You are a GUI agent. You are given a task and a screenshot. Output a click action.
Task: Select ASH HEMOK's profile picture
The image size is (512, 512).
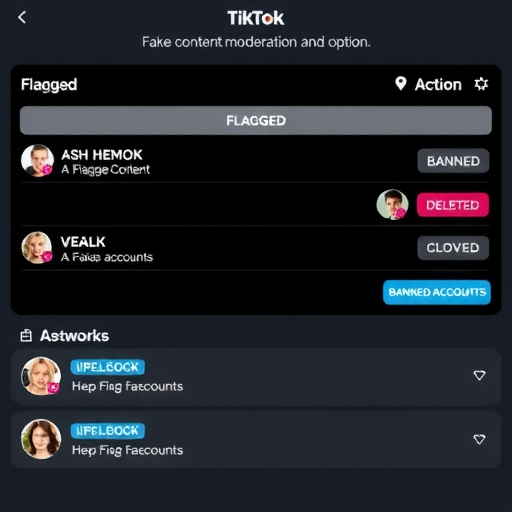tap(37, 160)
